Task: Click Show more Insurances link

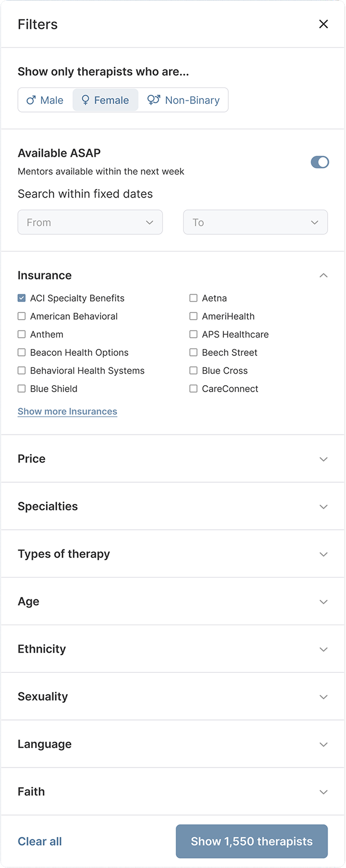Action: pyautogui.click(x=67, y=412)
